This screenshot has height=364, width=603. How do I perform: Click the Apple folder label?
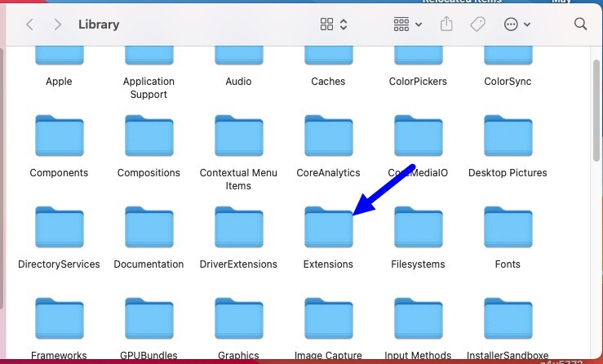(59, 82)
